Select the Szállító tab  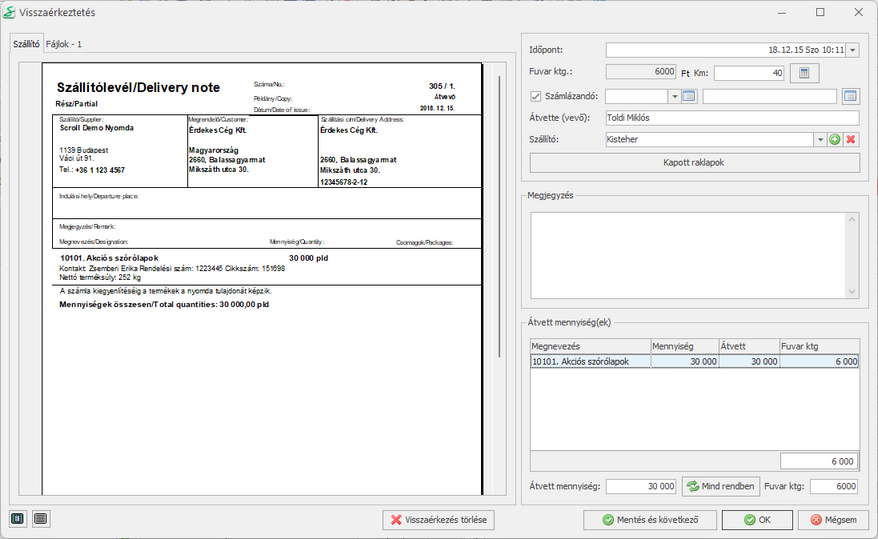click(x=26, y=44)
